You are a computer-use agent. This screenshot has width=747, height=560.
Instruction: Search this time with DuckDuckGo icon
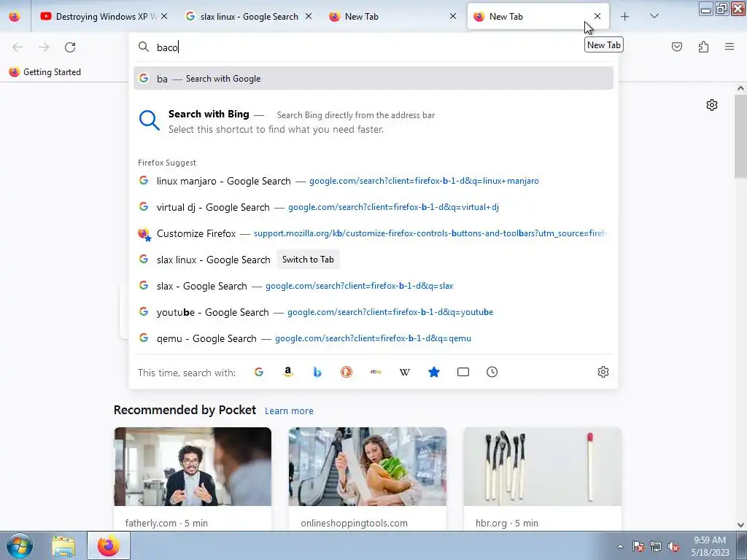coord(347,372)
